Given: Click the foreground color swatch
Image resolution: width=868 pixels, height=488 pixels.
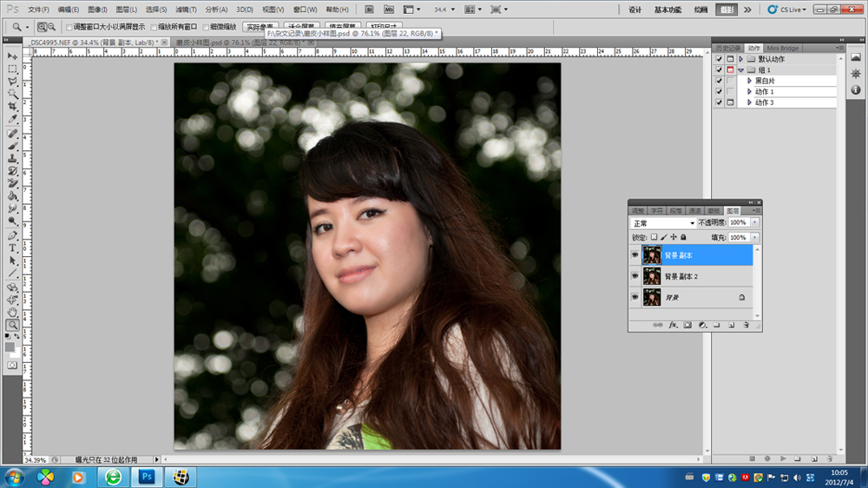Looking at the screenshot, I should click(x=10, y=346).
